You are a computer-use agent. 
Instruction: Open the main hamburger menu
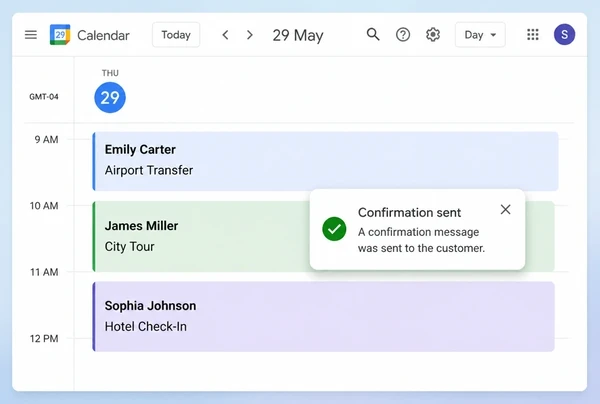31,35
